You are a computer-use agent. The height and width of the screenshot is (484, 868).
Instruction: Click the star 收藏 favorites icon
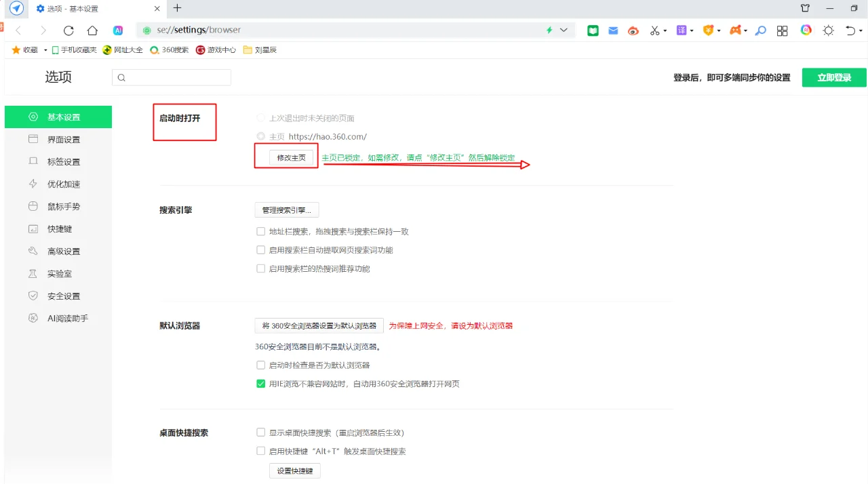[16, 49]
